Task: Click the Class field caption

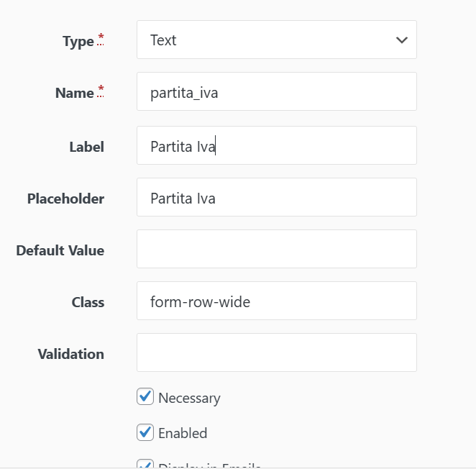Action: click(x=88, y=302)
